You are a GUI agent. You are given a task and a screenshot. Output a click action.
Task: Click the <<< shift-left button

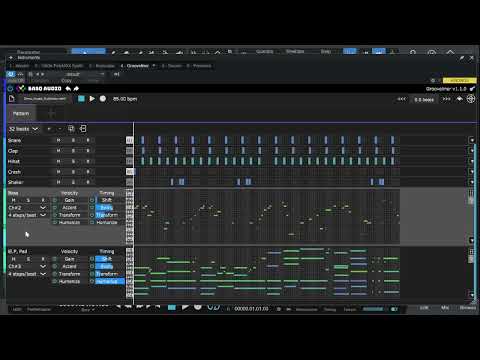tap(402, 99)
